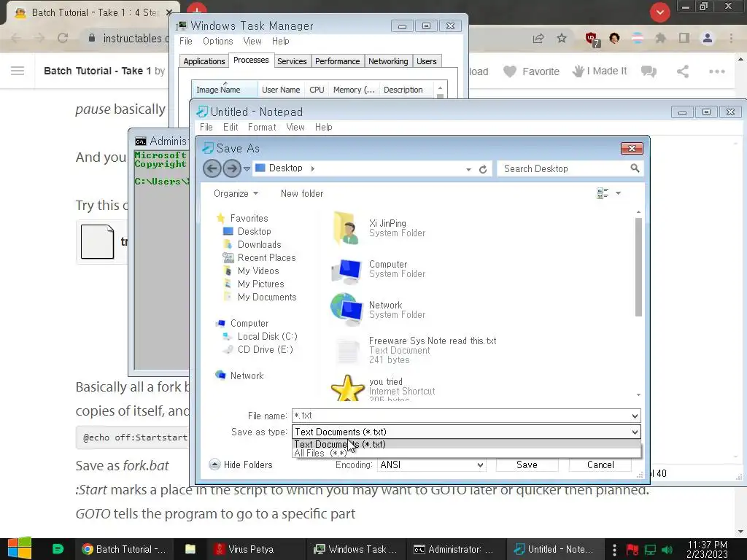Open Downloads in navigation pane
The image size is (747, 560).
(x=259, y=244)
